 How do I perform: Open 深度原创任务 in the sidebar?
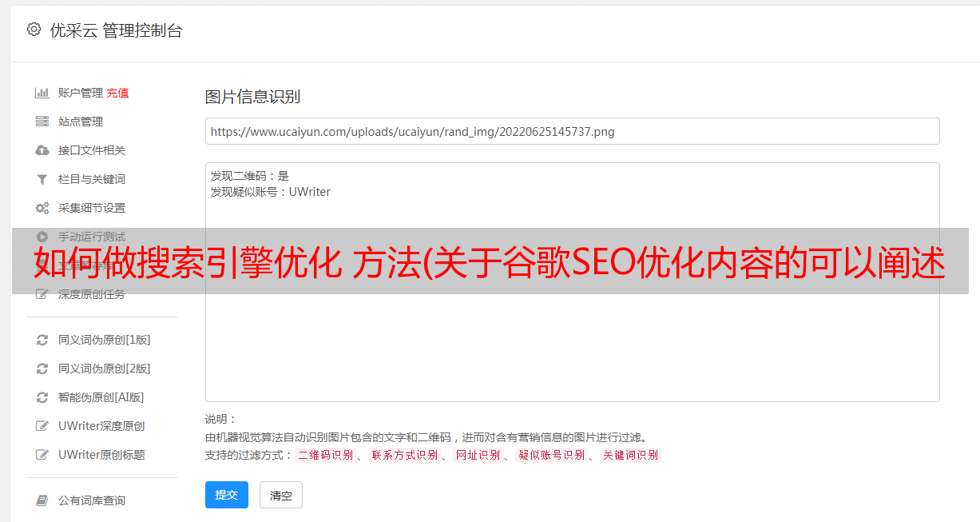click(92, 294)
